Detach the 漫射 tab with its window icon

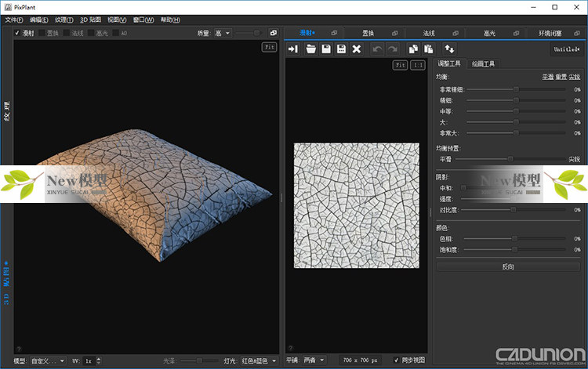[334, 33]
